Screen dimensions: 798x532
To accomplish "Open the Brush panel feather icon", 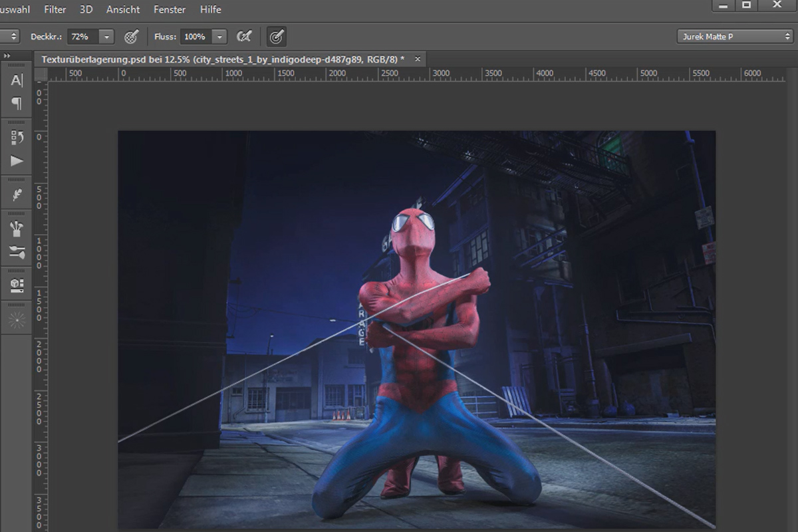I will [x=17, y=195].
